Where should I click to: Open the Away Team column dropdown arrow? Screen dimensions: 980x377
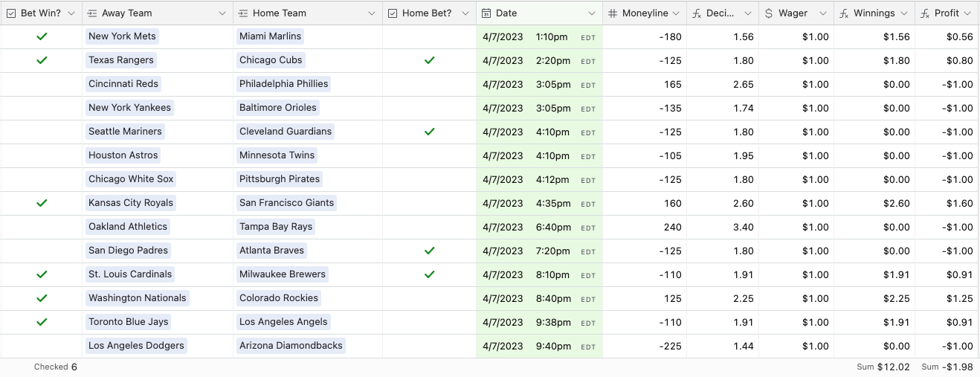(x=222, y=13)
